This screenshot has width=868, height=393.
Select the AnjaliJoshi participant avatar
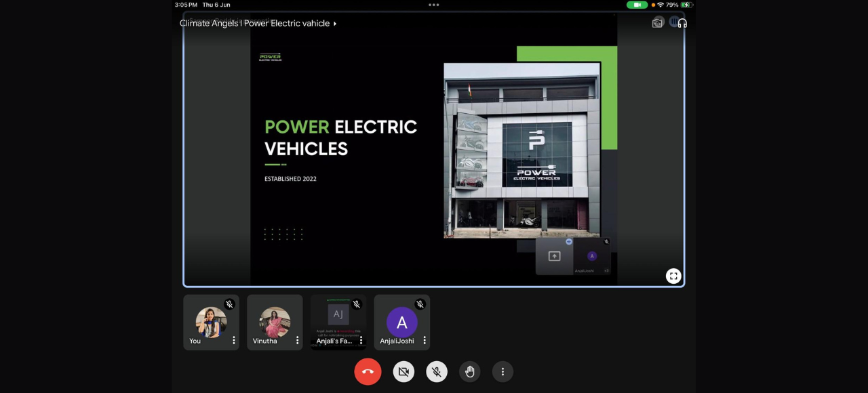401,323
